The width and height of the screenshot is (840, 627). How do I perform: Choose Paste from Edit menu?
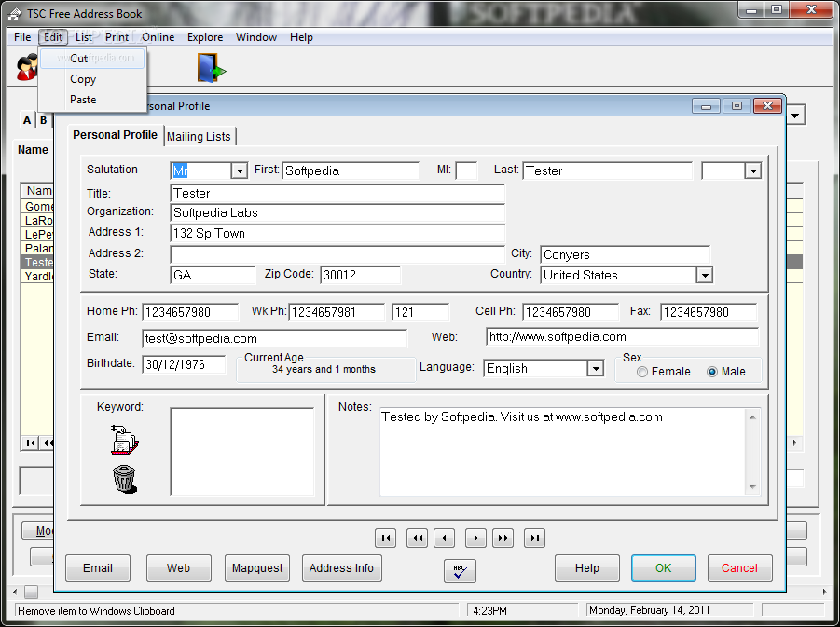[92, 100]
